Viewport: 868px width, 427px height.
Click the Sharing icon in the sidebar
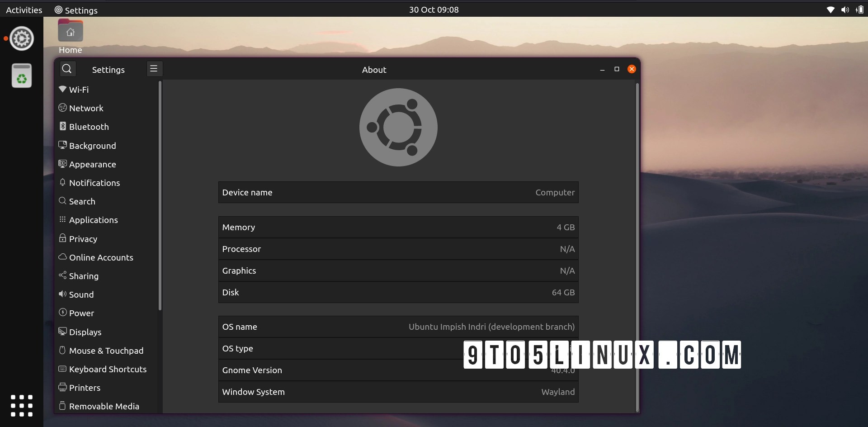[x=62, y=275]
